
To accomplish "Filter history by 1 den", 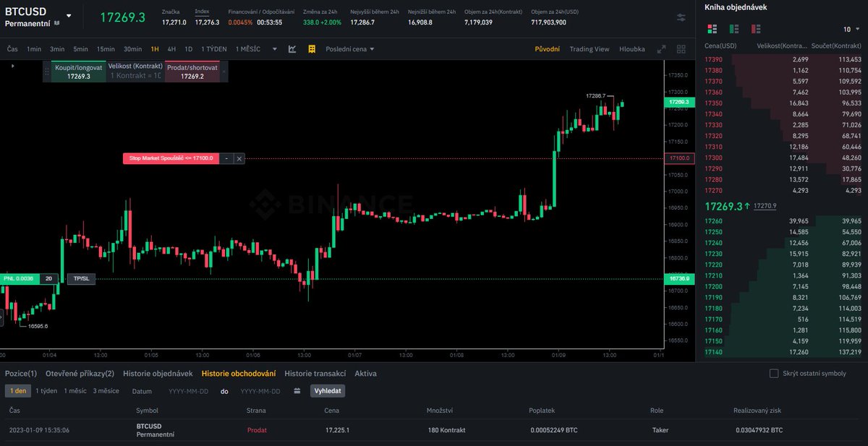I will tap(18, 391).
